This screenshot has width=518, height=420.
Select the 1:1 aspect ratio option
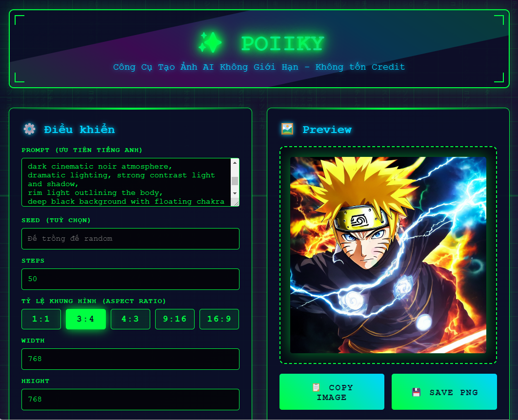point(41,319)
